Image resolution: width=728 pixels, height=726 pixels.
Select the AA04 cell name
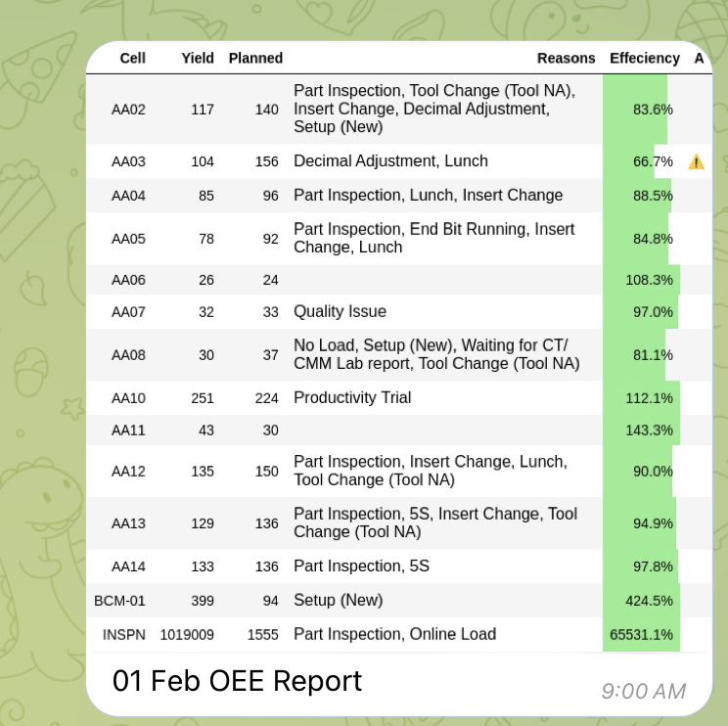click(x=128, y=196)
